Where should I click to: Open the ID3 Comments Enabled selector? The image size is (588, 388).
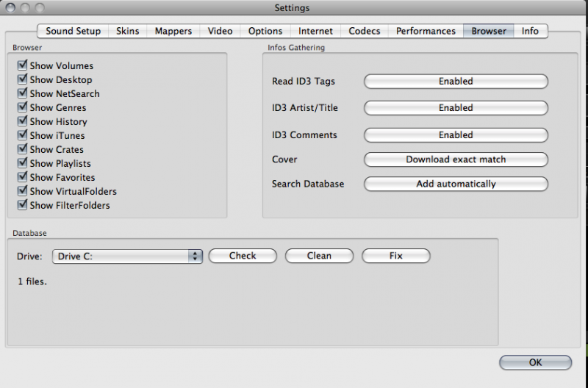pos(456,135)
